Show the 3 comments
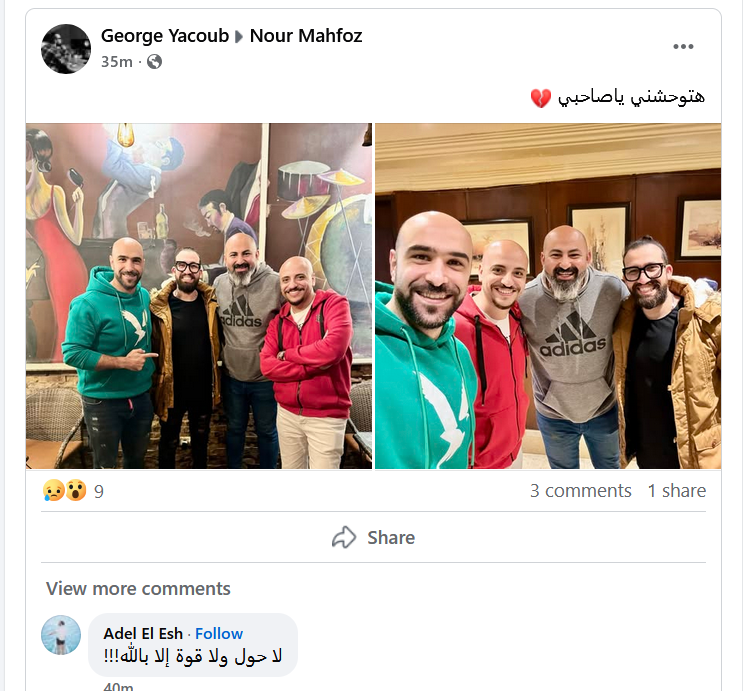 tap(580, 491)
